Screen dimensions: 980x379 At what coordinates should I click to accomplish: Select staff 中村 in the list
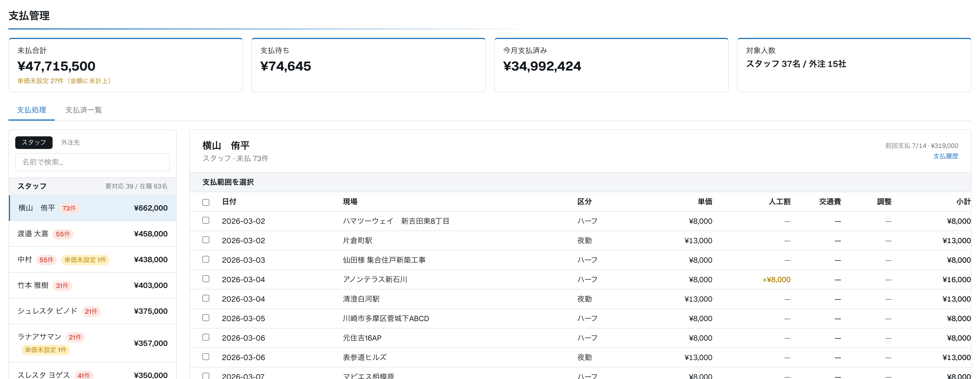click(x=93, y=260)
